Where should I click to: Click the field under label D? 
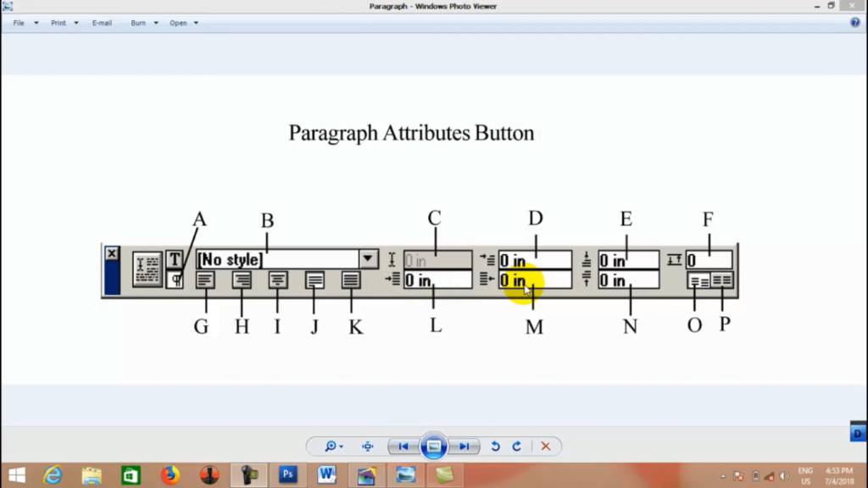pos(535,260)
